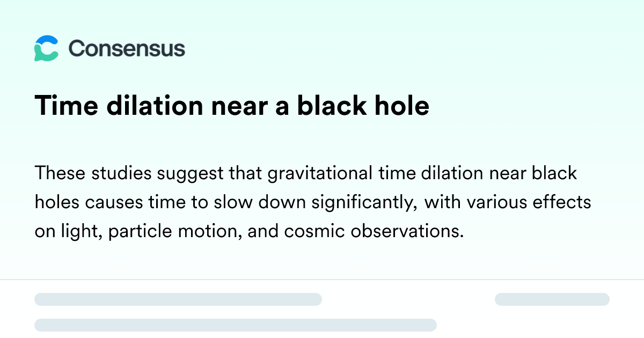
Task: Select the line starting "holes causes time"
Action: (x=313, y=202)
